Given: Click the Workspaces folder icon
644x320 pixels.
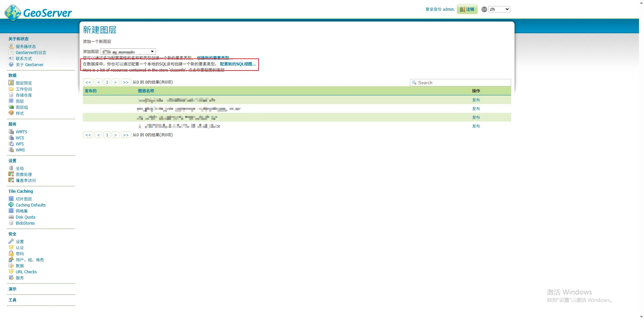Looking at the screenshot, I should pos(11,89).
